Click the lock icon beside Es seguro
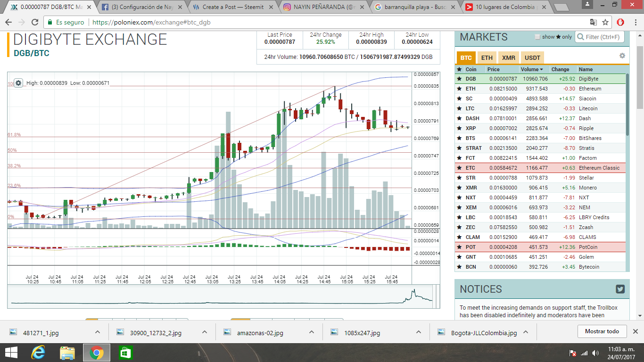This screenshot has height=362, width=644. coord(50,22)
